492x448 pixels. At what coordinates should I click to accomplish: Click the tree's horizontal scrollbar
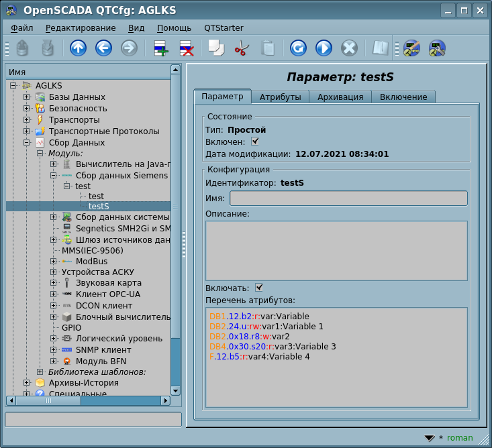click(x=87, y=400)
